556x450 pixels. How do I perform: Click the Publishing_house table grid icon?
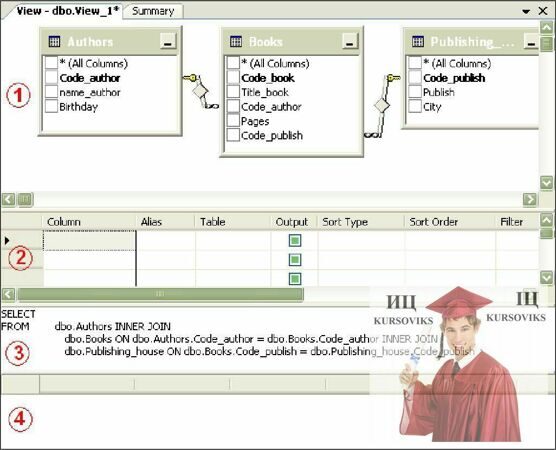click(418, 41)
